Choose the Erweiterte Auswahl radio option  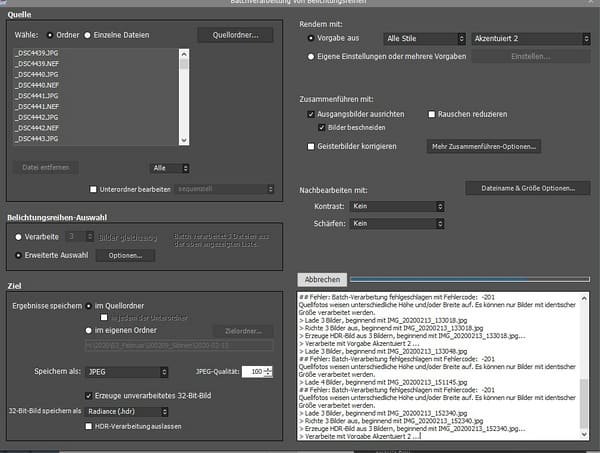coord(18,256)
